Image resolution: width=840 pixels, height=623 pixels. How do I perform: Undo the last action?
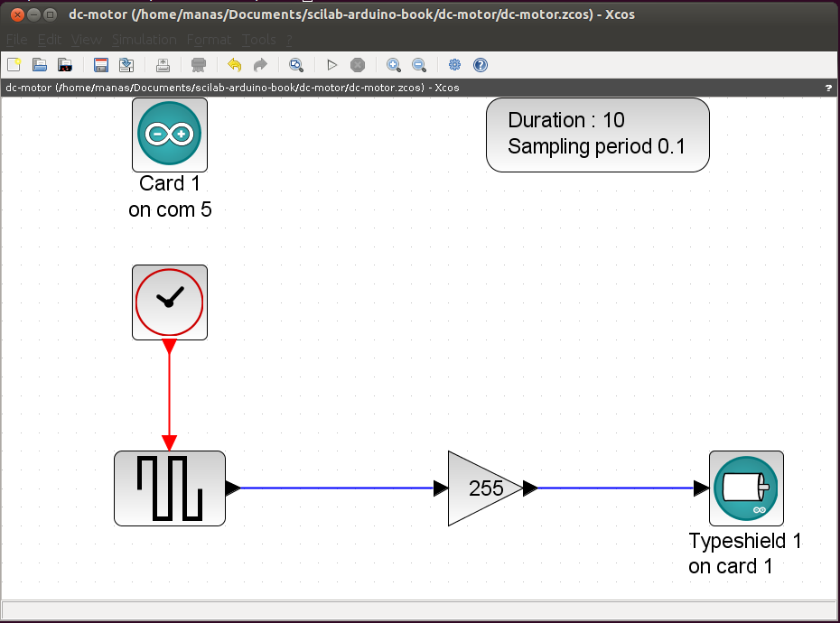pos(234,65)
